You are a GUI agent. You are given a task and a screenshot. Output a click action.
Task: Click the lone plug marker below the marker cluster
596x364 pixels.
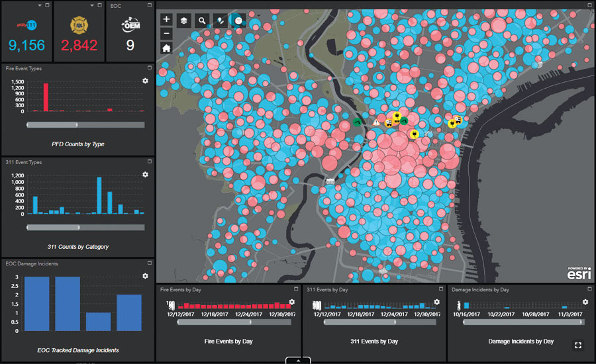click(415, 134)
